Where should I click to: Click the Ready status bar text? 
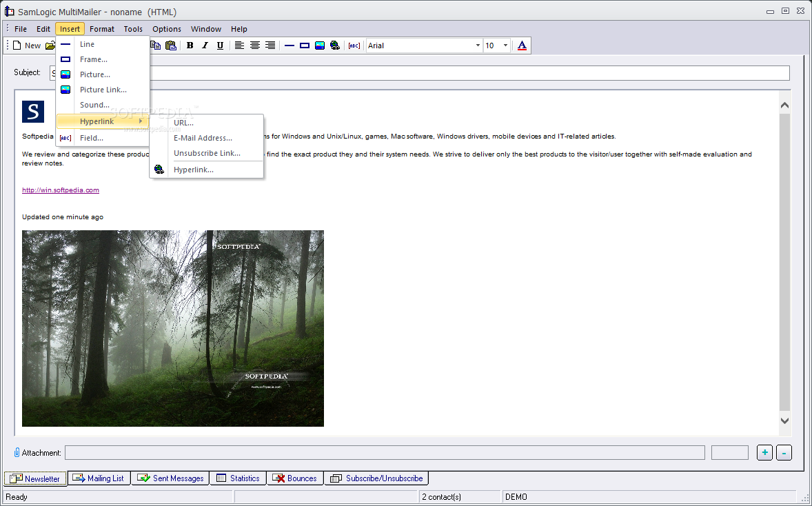[x=17, y=497]
